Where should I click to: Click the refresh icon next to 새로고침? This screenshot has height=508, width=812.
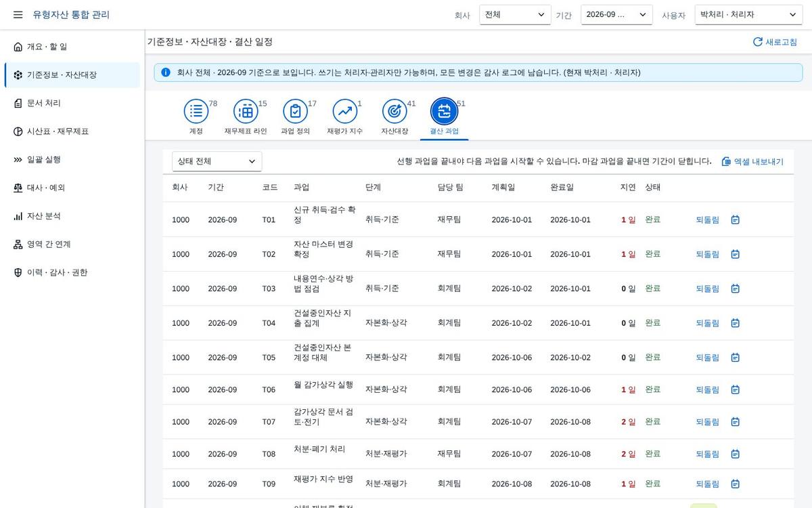click(758, 42)
